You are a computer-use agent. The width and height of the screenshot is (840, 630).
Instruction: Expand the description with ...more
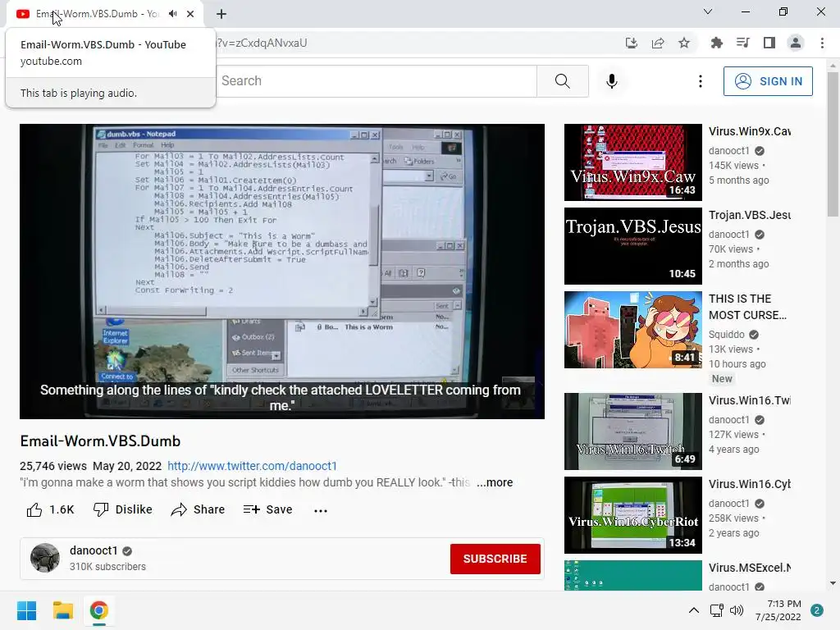495,482
